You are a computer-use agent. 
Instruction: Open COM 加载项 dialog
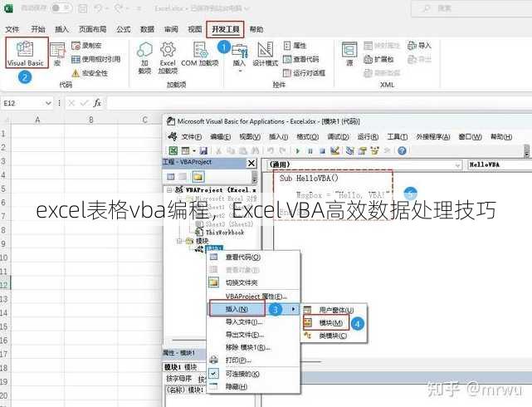200,54
